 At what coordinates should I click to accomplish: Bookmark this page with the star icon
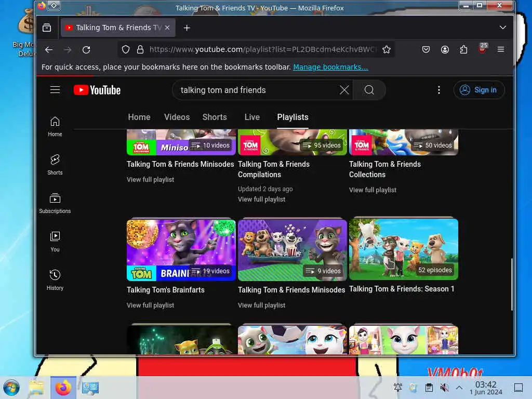(387, 49)
